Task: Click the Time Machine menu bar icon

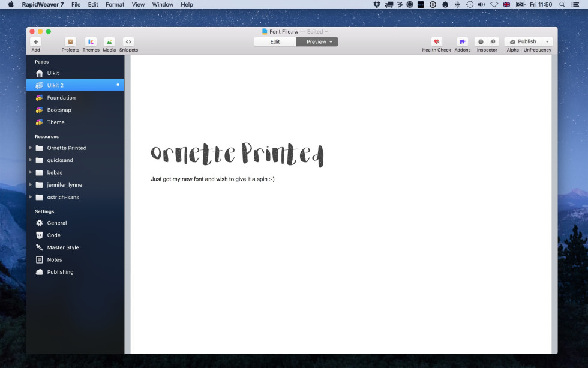Action: coord(469,4)
